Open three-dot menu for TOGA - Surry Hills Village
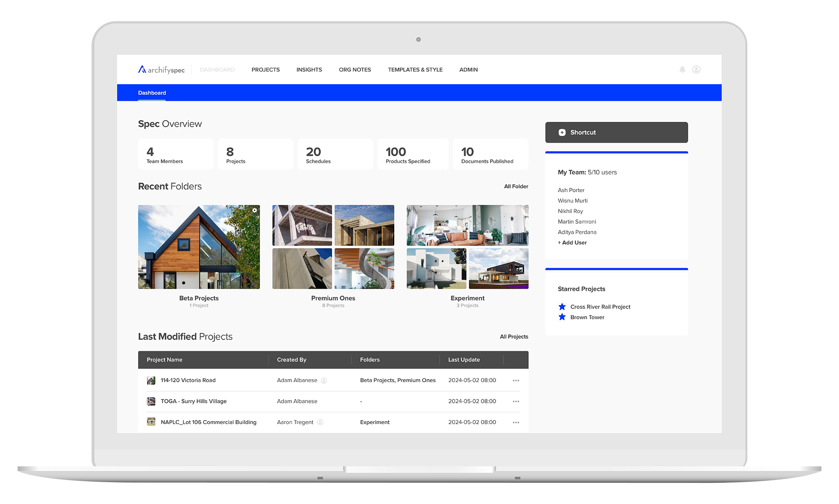This screenshot has width=839, height=504. point(516,401)
